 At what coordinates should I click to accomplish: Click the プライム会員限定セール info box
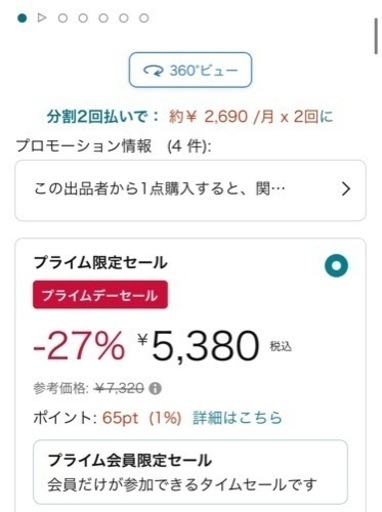click(x=190, y=472)
